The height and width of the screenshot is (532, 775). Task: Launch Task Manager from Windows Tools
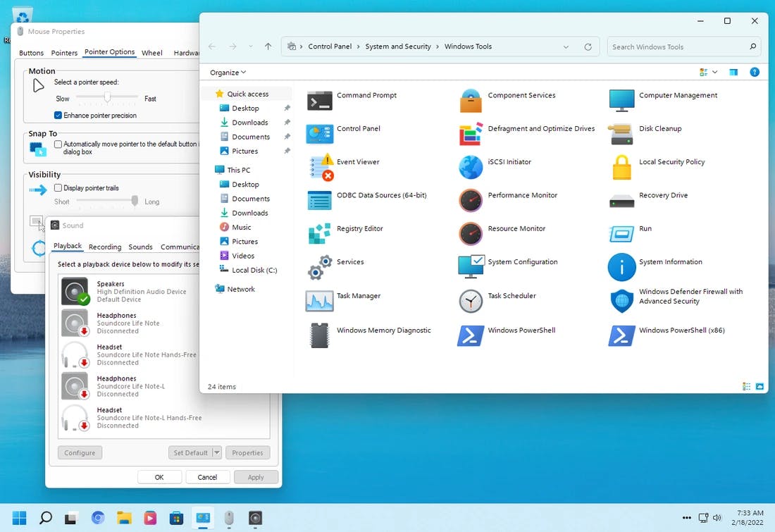point(320,301)
